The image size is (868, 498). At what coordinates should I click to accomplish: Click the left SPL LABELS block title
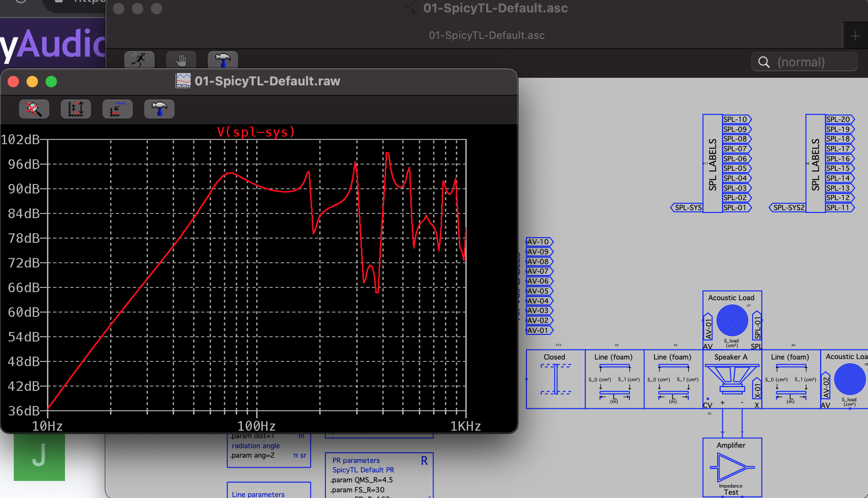tap(712, 164)
